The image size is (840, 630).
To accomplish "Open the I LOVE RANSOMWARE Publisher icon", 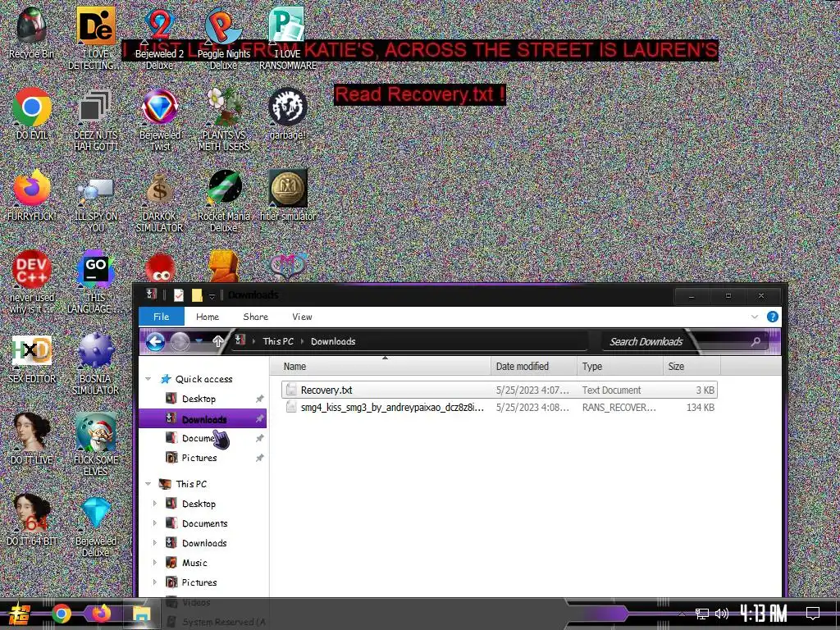I will 288,38.
